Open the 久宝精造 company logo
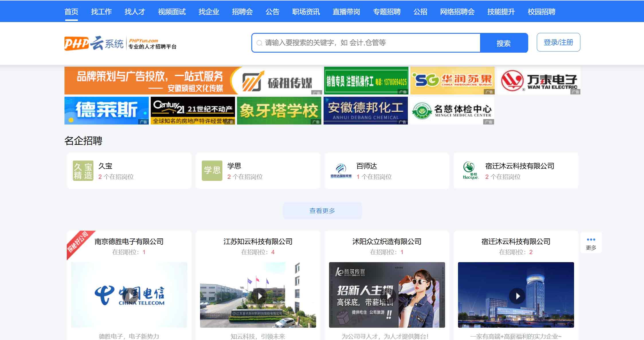 pyautogui.click(x=83, y=171)
